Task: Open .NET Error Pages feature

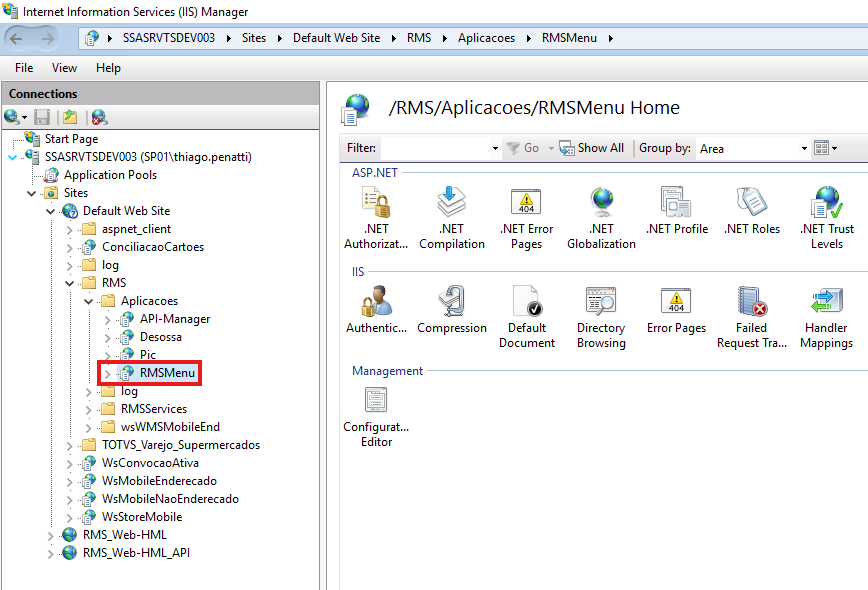Action: pyautogui.click(x=526, y=218)
